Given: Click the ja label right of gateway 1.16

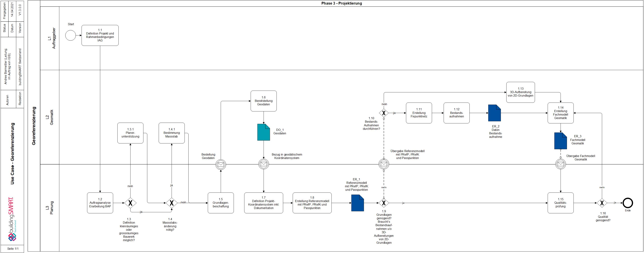Looking at the screenshot, I should 615,202.
